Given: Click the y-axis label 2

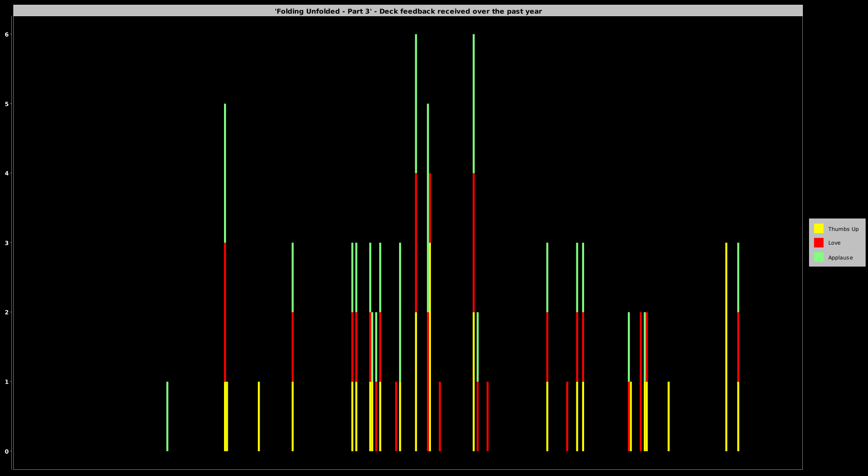Looking at the screenshot, I should point(7,312).
